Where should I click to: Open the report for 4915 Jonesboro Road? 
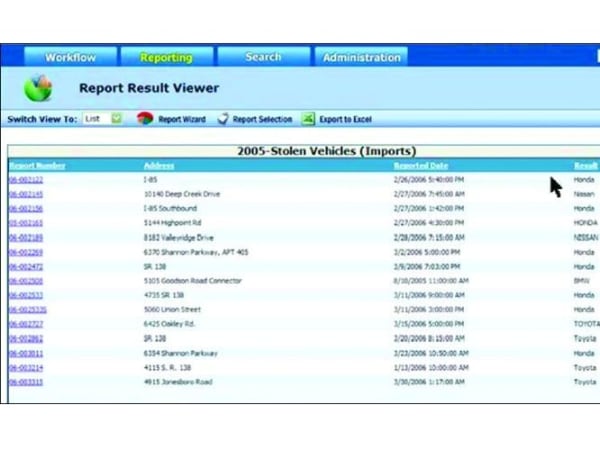pyautogui.click(x=26, y=382)
